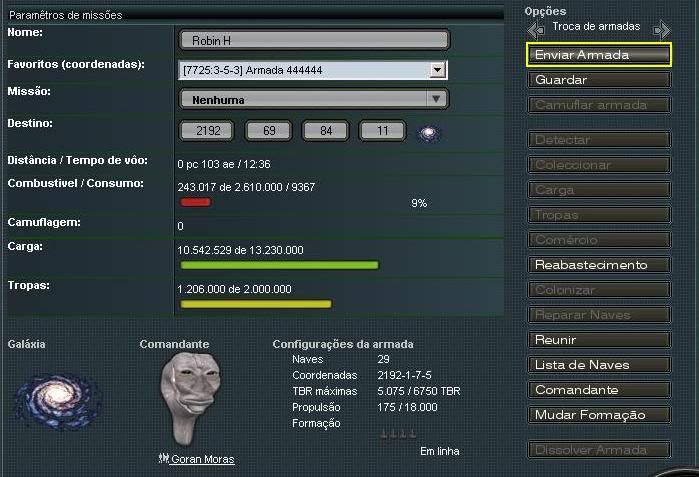Choose Mudar Formação
699x477 pixels.
[x=599, y=415]
